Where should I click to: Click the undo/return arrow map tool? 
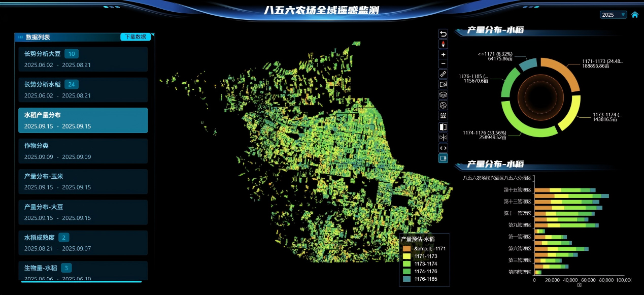443,34
